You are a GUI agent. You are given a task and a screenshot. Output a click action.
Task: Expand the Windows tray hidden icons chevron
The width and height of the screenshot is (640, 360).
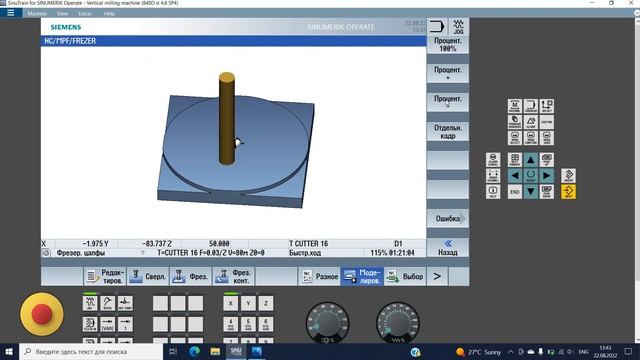pos(511,351)
